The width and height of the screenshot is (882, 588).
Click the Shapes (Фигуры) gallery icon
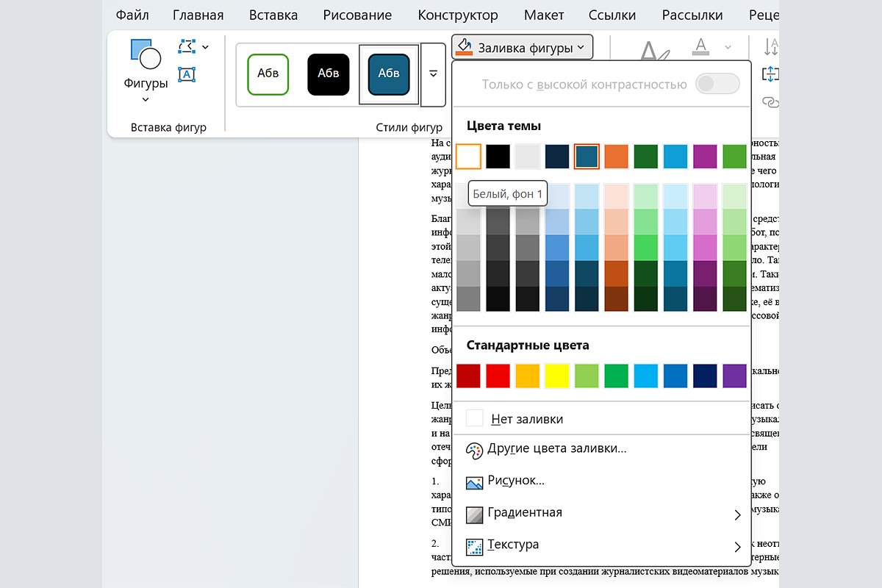pos(145,57)
